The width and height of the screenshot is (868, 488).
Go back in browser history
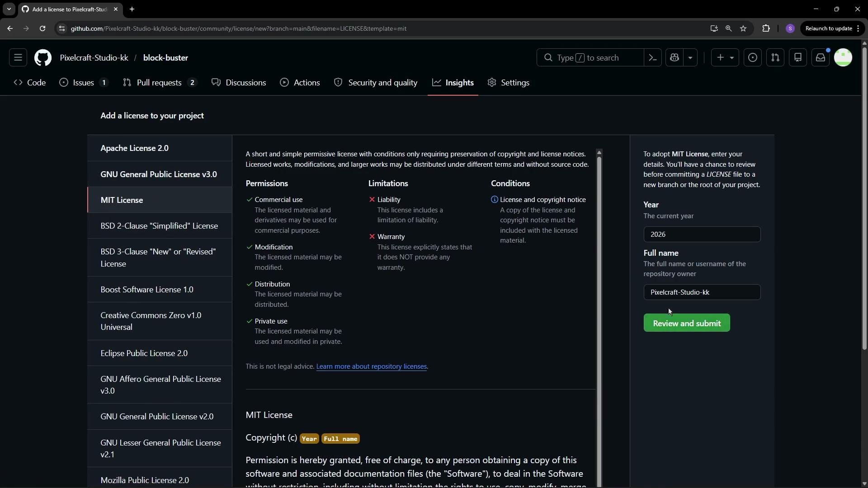pos(10,28)
